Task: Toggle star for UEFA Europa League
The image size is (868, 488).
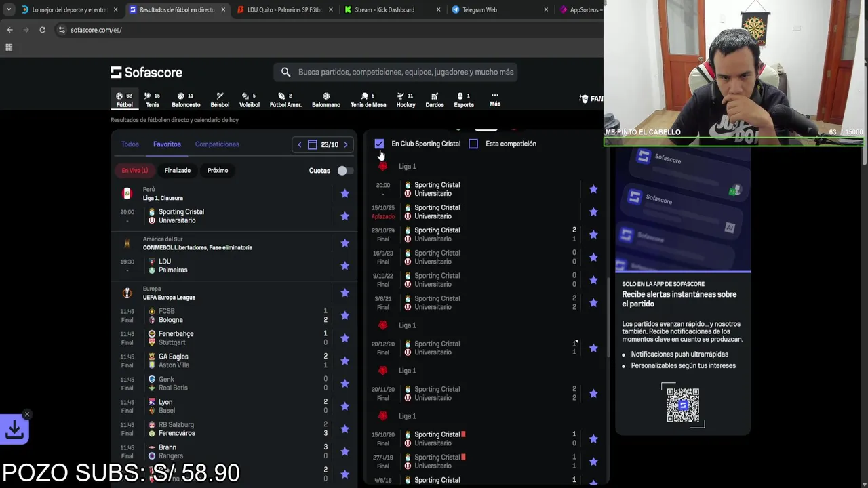Action: pos(344,293)
